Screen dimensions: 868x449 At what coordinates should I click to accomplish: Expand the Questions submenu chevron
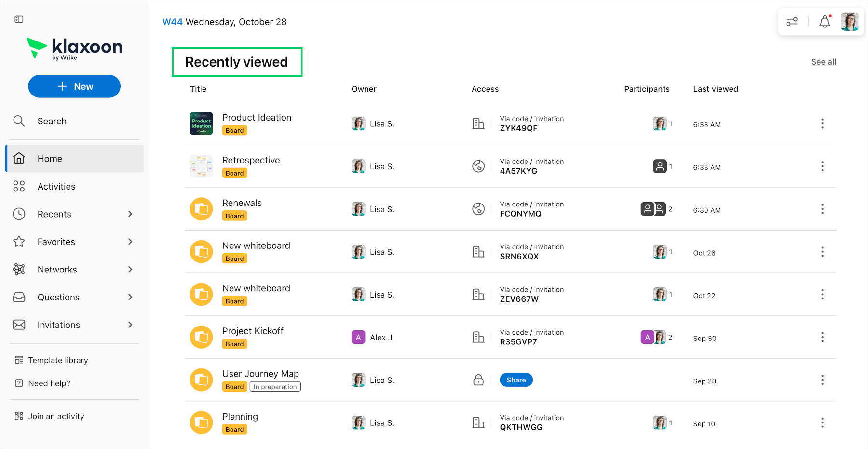point(130,297)
